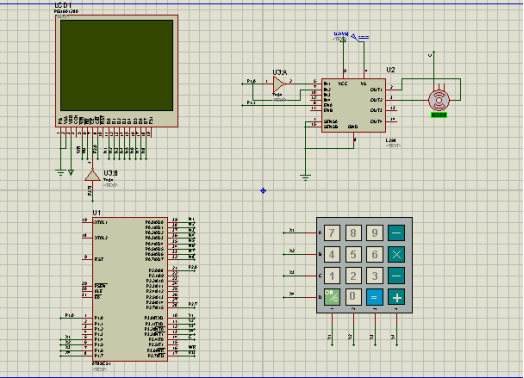The width and height of the screenshot is (524, 378).
Task: Click the blue power terminal label above U2
Action: tap(341, 34)
